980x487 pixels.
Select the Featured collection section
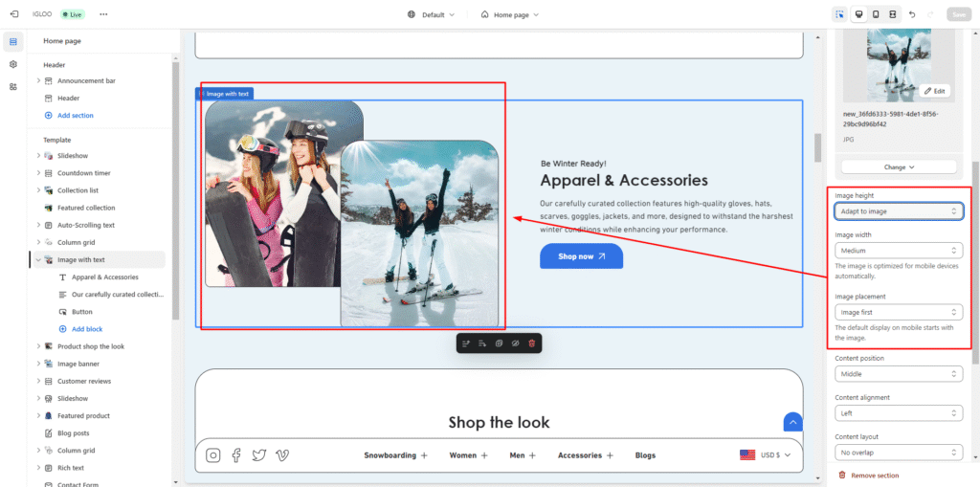[x=86, y=208]
